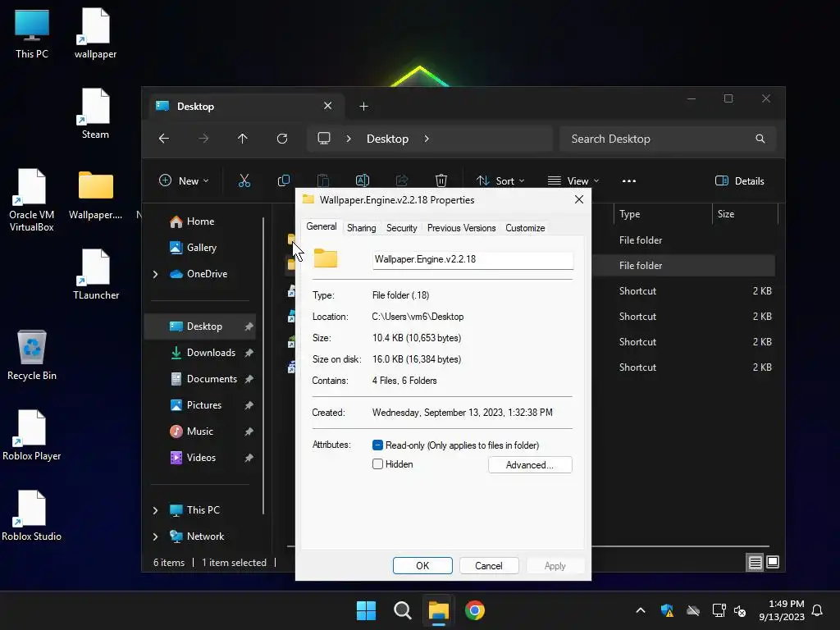Open Windows Security tray icon
The image size is (840, 630).
(667, 610)
